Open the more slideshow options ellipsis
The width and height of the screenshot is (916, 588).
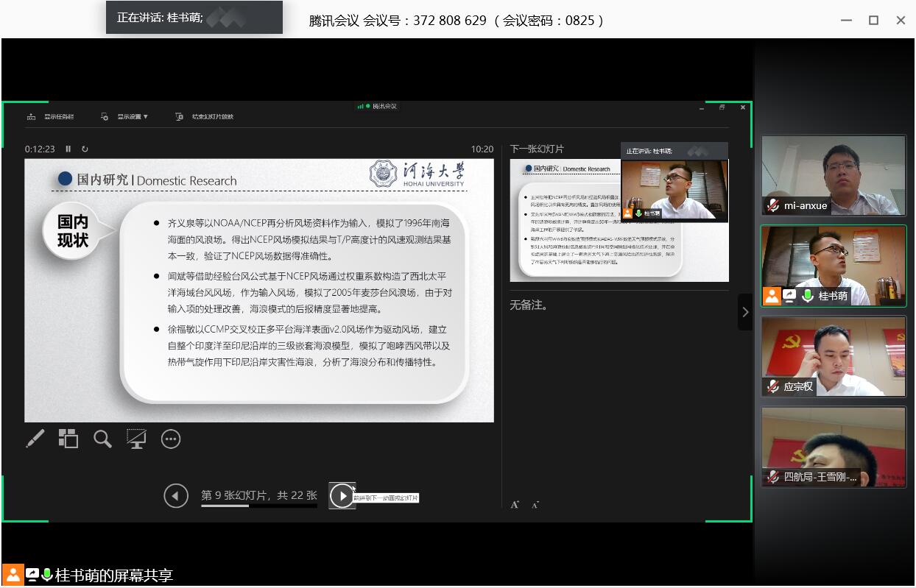(x=171, y=439)
